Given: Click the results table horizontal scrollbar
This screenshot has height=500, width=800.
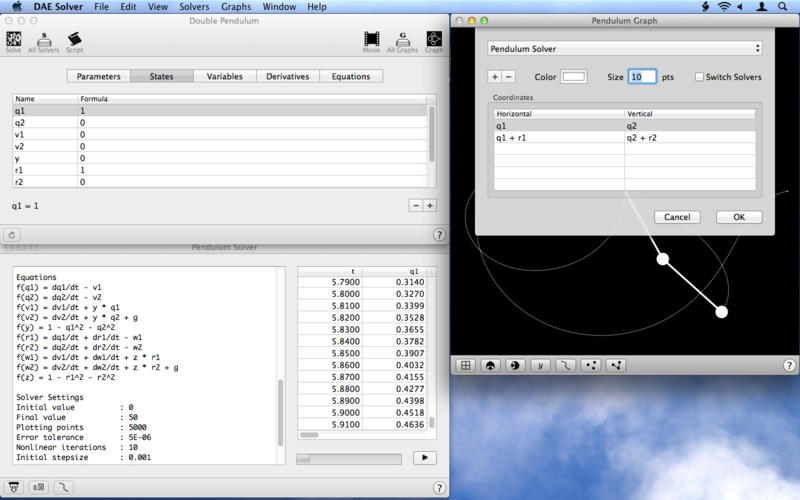Looking at the screenshot, I should (x=309, y=435).
